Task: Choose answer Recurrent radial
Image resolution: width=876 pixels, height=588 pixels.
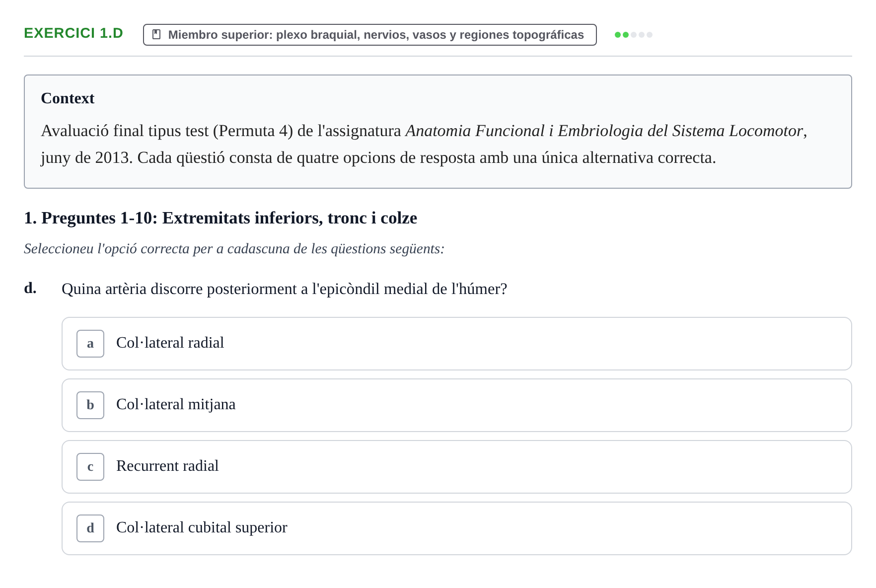Action: (457, 467)
